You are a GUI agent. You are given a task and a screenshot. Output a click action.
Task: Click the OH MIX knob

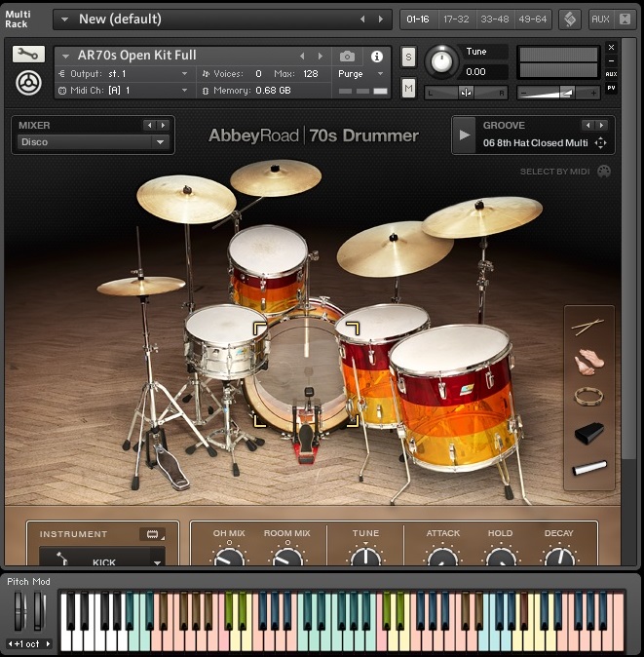click(x=229, y=556)
